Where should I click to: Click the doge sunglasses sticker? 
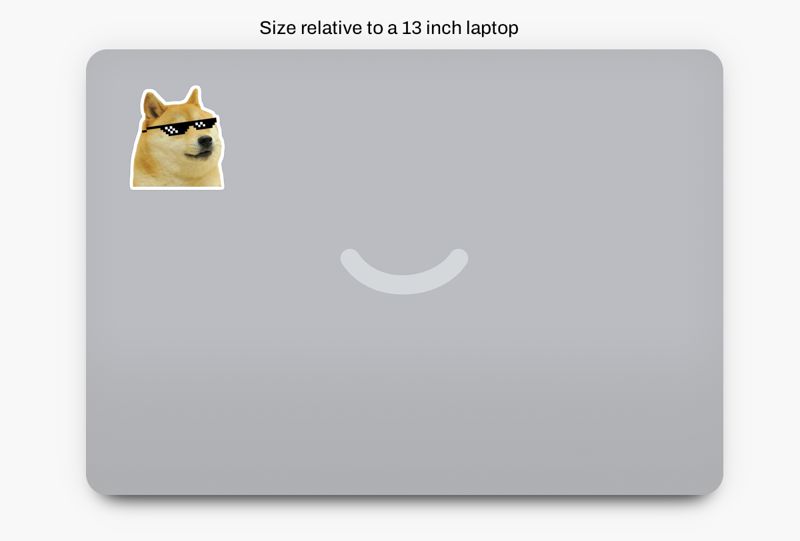click(x=177, y=138)
